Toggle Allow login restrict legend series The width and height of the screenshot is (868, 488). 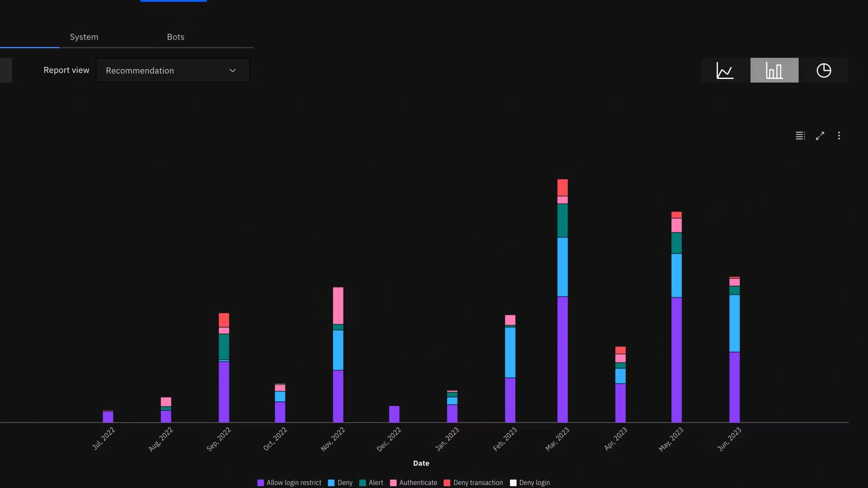pyautogui.click(x=289, y=483)
